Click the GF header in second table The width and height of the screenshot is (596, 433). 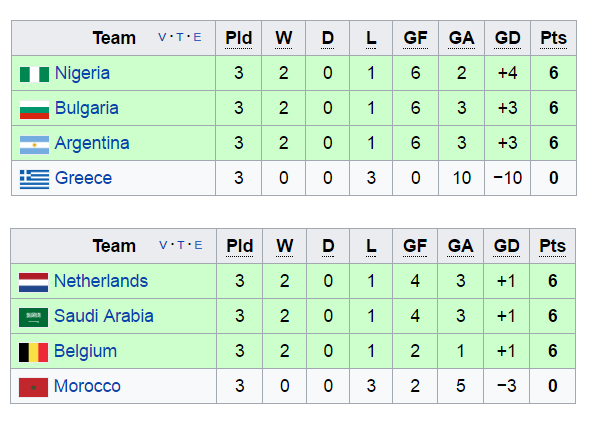415,246
